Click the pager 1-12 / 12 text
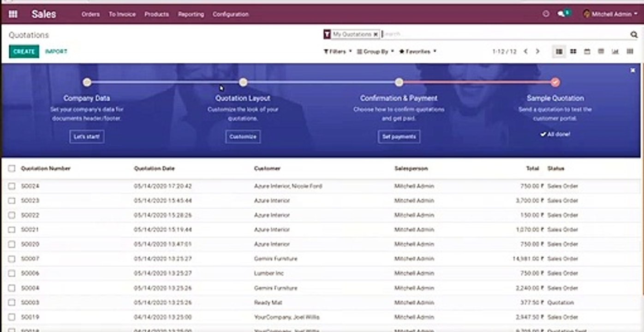The width and height of the screenshot is (644, 332). point(504,52)
